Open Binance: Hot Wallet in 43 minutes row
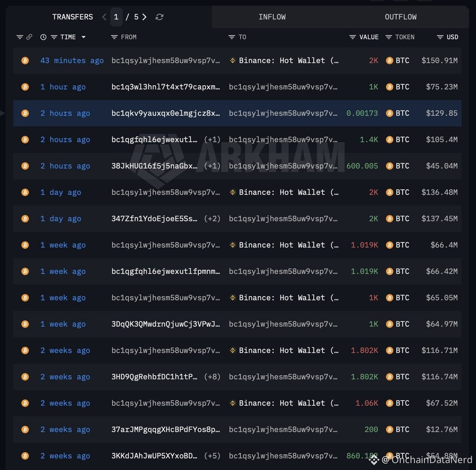476x470 pixels. tap(289, 61)
